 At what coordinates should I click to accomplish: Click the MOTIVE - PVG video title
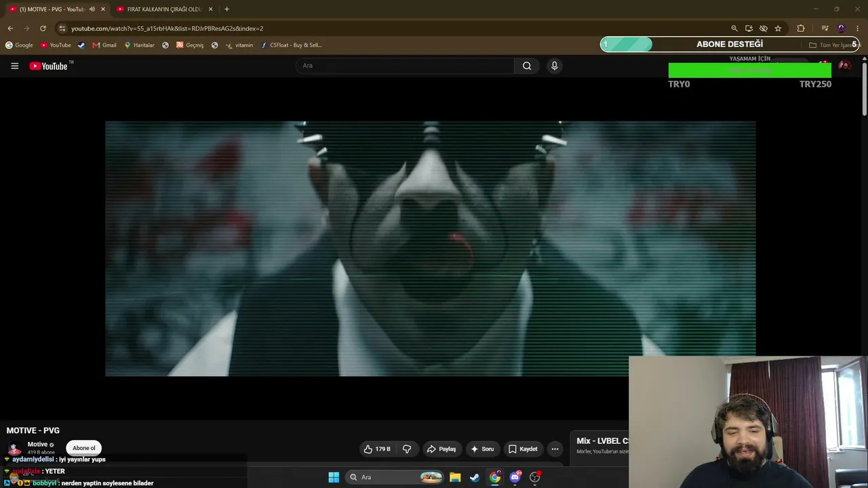[x=33, y=430]
